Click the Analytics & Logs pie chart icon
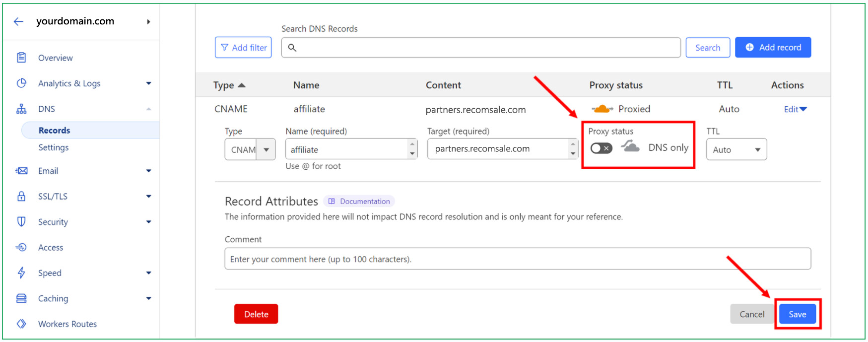The height and width of the screenshot is (342, 868). click(21, 83)
